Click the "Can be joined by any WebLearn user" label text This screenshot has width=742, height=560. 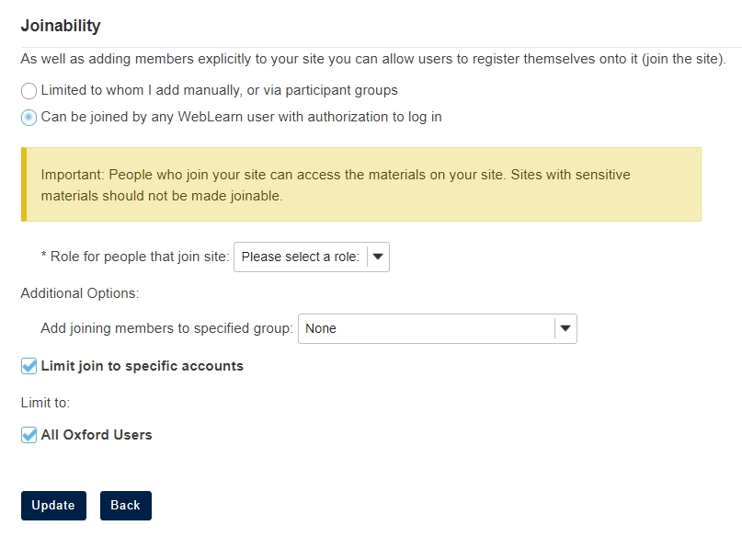[241, 118]
